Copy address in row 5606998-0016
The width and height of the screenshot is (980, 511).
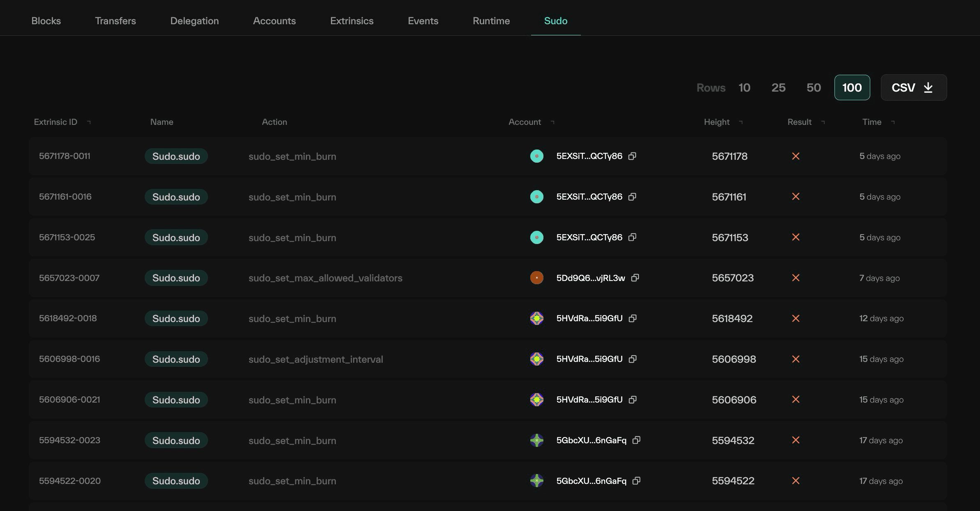point(633,359)
